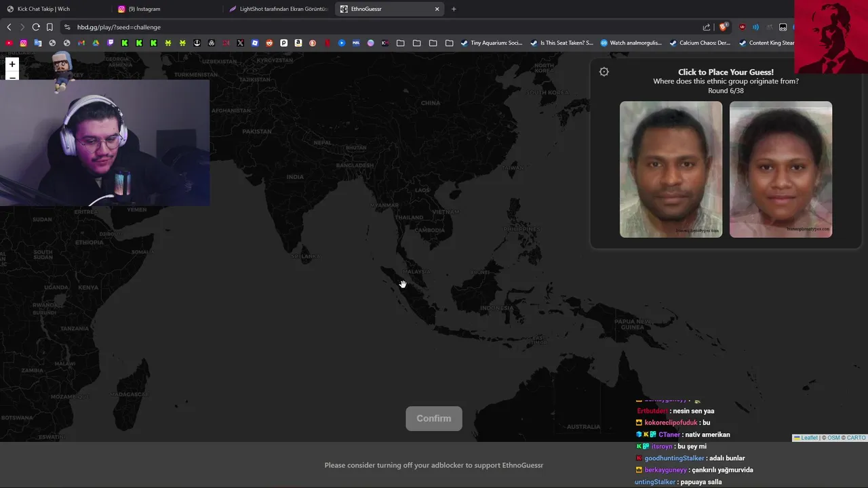Viewport: 868px width, 488px height.
Task: Open Google Translate bookmark icon
Action: 38,43
